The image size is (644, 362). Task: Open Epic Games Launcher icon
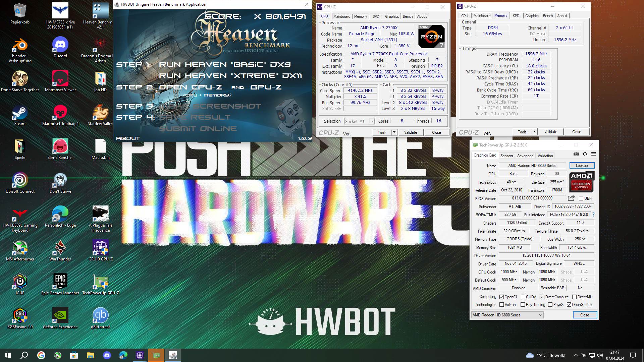coord(60,284)
